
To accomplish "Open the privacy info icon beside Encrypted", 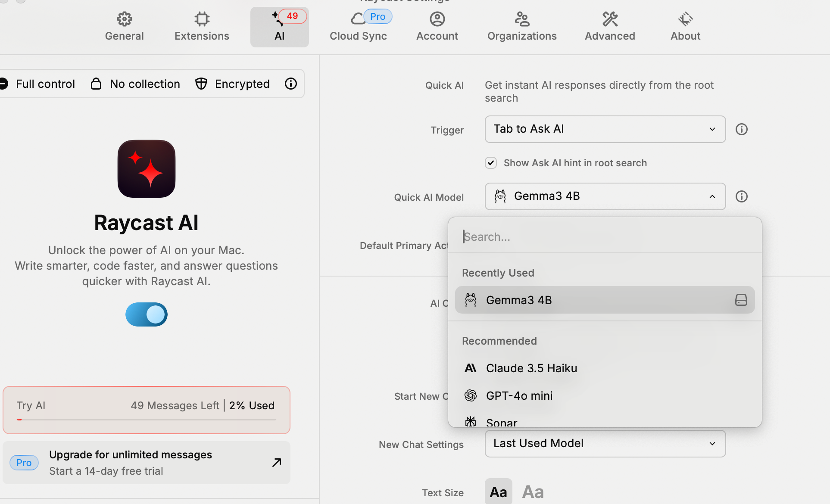I will pyautogui.click(x=291, y=84).
